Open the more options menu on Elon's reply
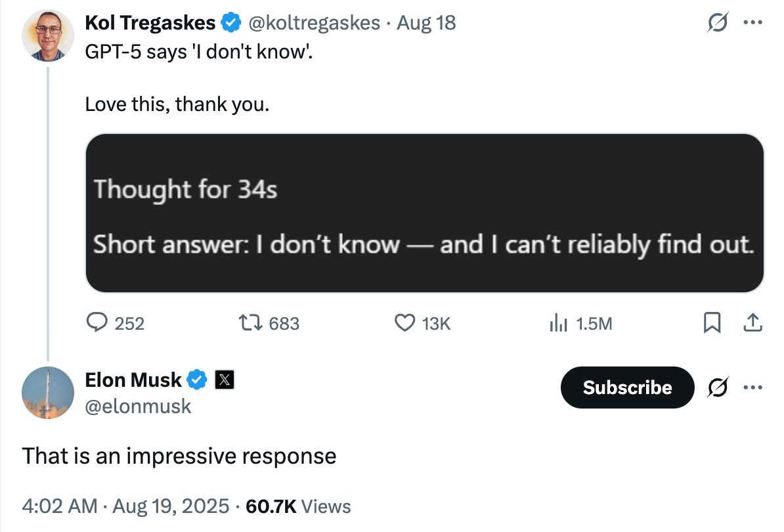The height and width of the screenshot is (532, 784). tap(754, 388)
